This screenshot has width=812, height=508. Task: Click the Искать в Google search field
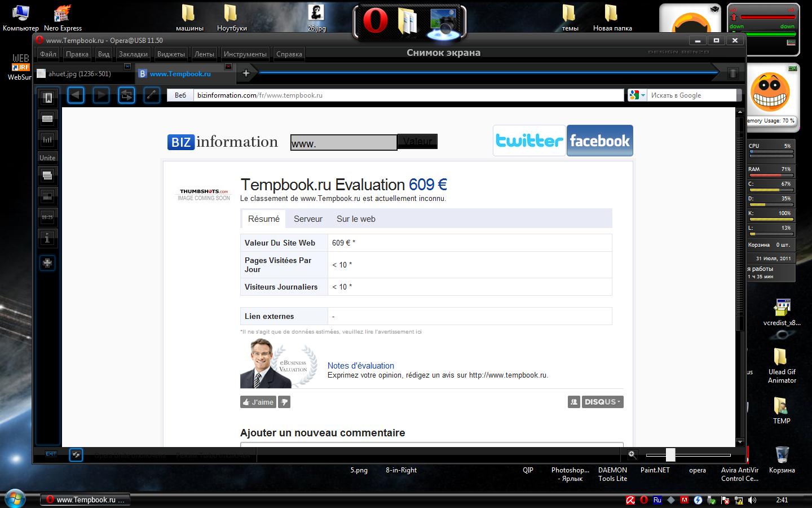click(x=692, y=95)
